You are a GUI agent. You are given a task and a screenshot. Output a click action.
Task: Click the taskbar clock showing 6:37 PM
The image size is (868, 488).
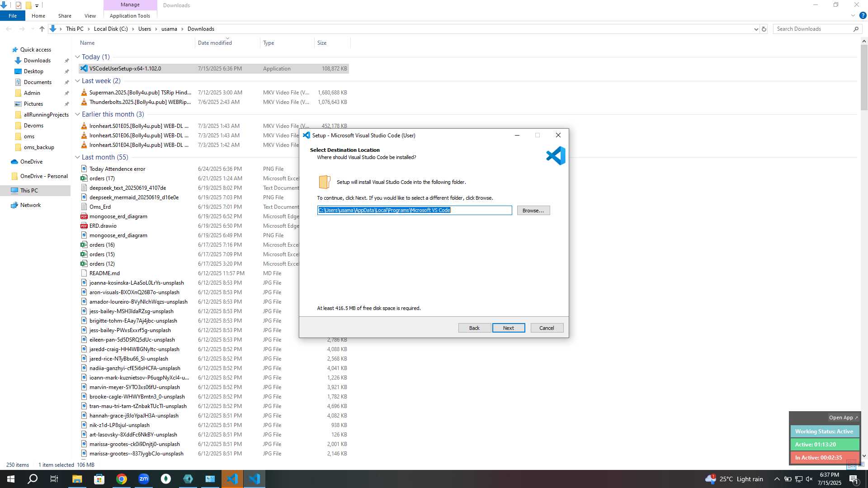pos(829,479)
